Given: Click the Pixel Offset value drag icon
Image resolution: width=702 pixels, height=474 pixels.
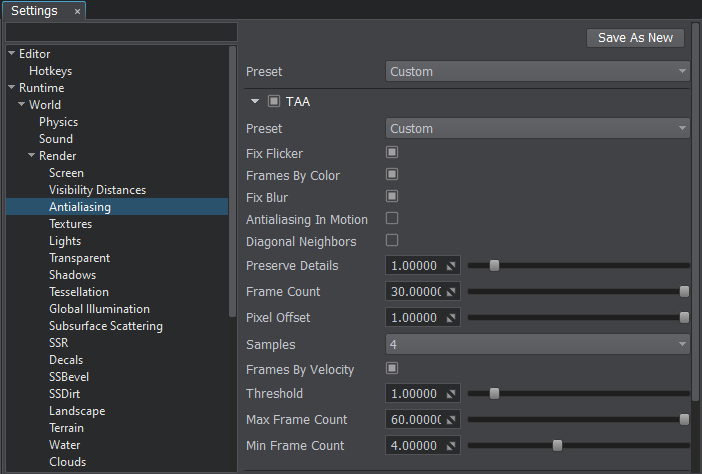Looking at the screenshot, I should click(451, 318).
